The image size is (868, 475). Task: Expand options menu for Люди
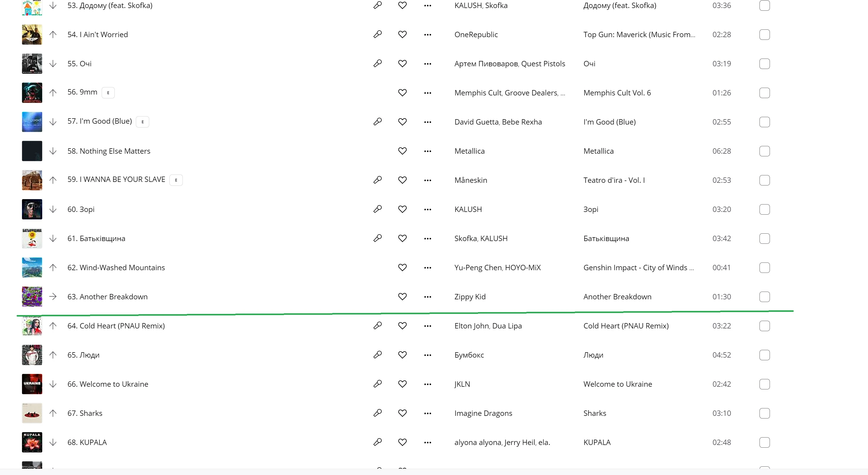[x=427, y=355]
